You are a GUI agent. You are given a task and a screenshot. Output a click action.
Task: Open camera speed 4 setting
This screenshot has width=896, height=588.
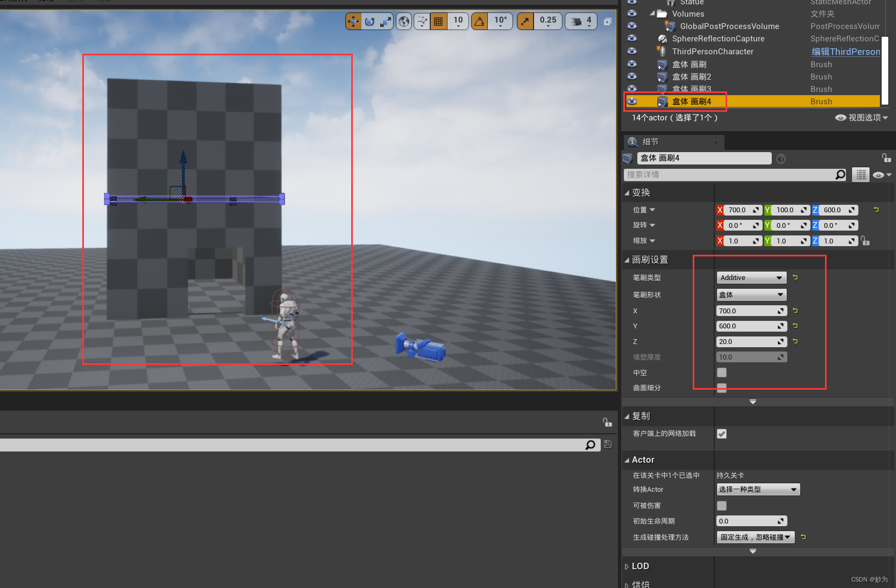click(581, 21)
